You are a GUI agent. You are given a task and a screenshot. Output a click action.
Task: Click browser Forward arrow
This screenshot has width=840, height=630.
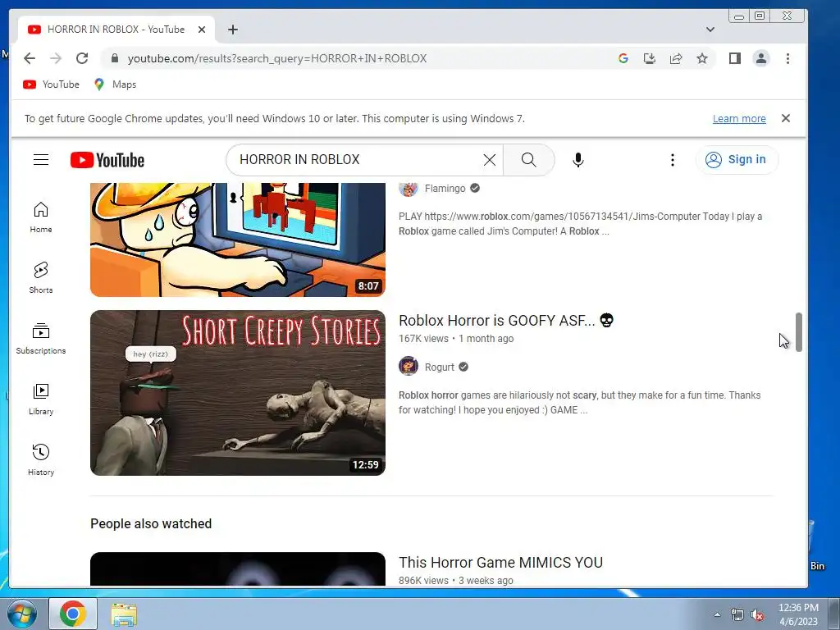(x=56, y=58)
